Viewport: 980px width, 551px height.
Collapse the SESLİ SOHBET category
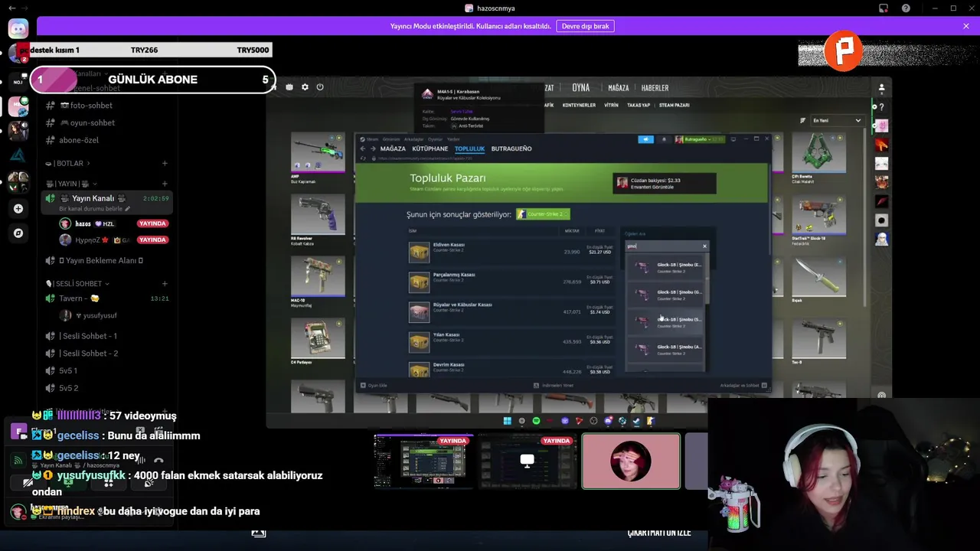pos(79,283)
